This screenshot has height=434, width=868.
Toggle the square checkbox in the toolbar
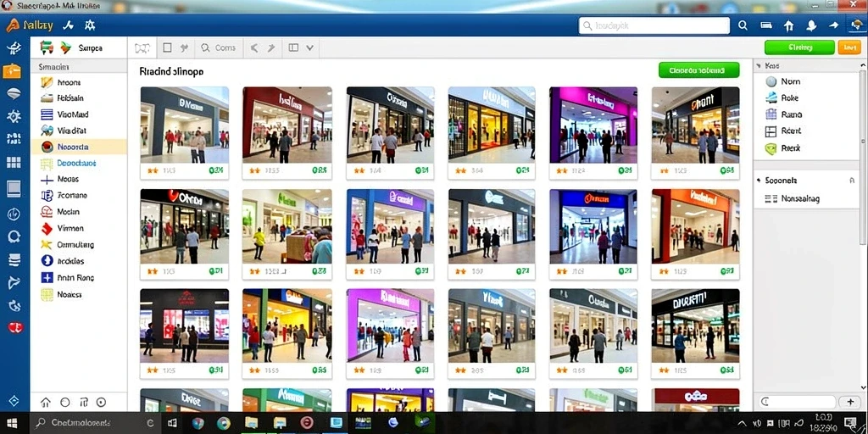(167, 47)
